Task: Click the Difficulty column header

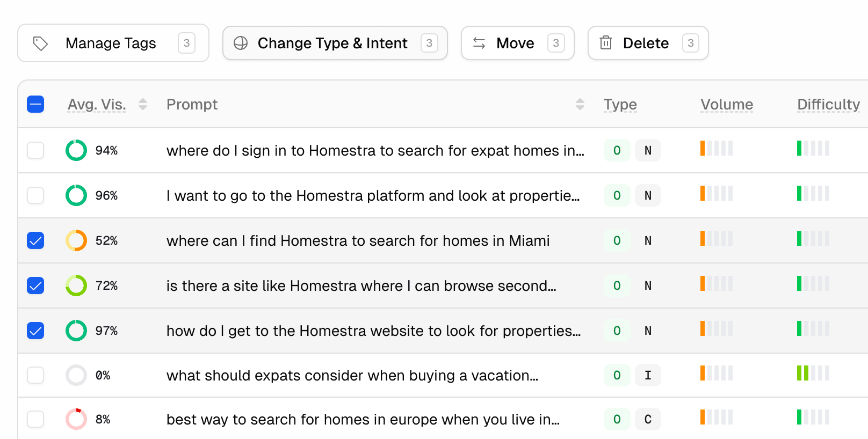Action: pyautogui.click(x=829, y=104)
